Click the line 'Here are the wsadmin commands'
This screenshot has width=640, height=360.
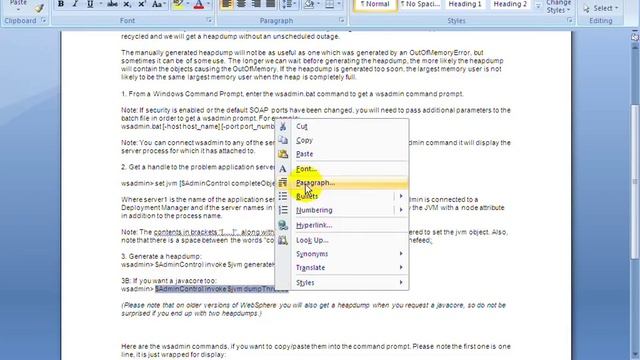coord(316,351)
